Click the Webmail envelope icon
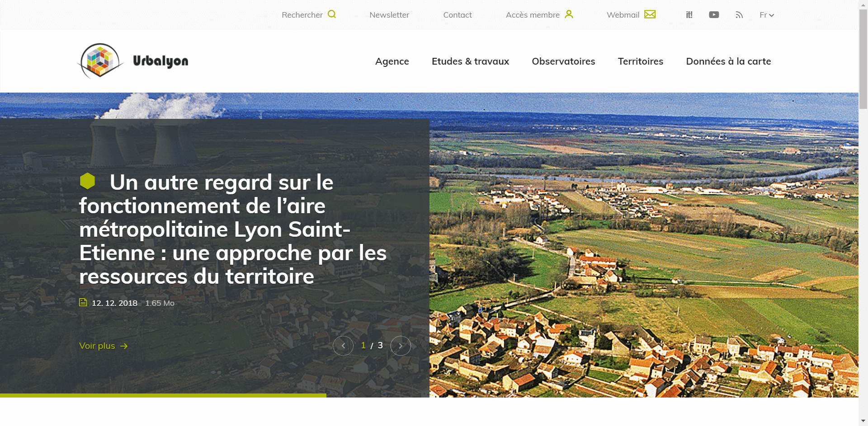The height and width of the screenshot is (426, 868). (x=650, y=14)
